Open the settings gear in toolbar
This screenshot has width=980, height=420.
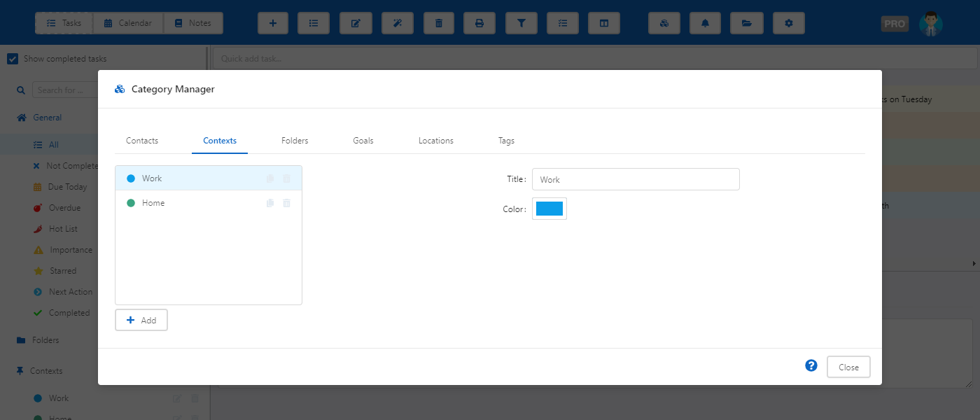(789, 23)
